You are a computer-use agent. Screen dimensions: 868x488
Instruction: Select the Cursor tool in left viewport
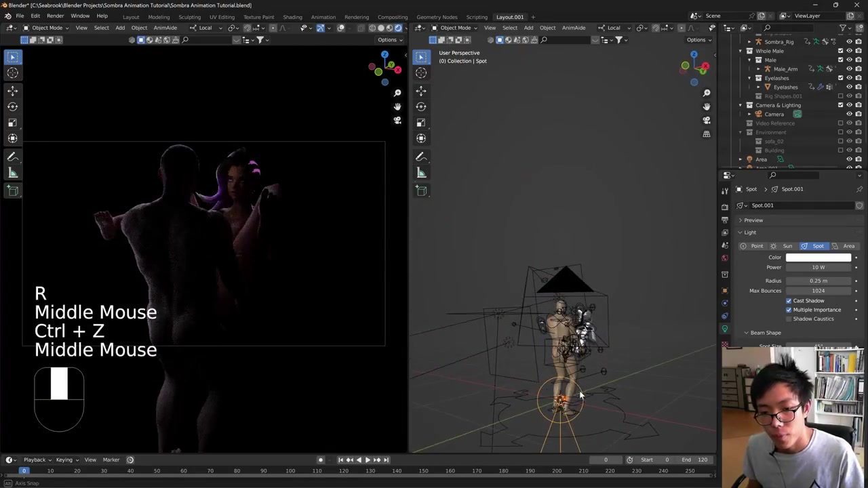tap(13, 73)
